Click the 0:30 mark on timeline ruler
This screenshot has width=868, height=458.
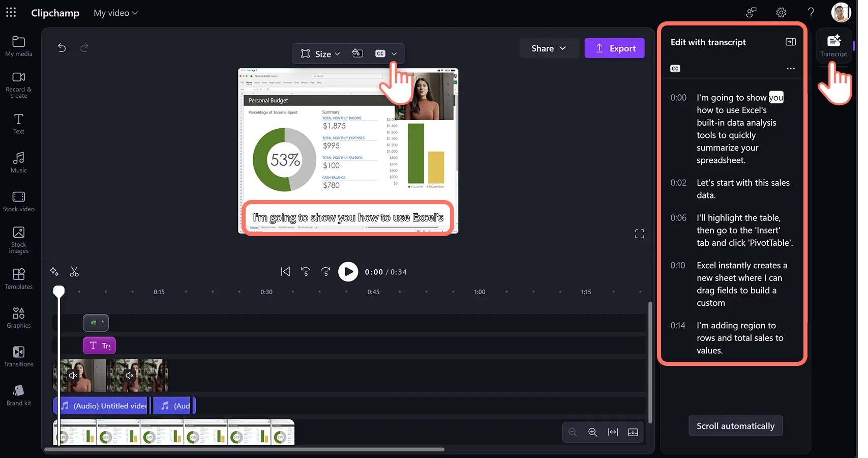266,292
